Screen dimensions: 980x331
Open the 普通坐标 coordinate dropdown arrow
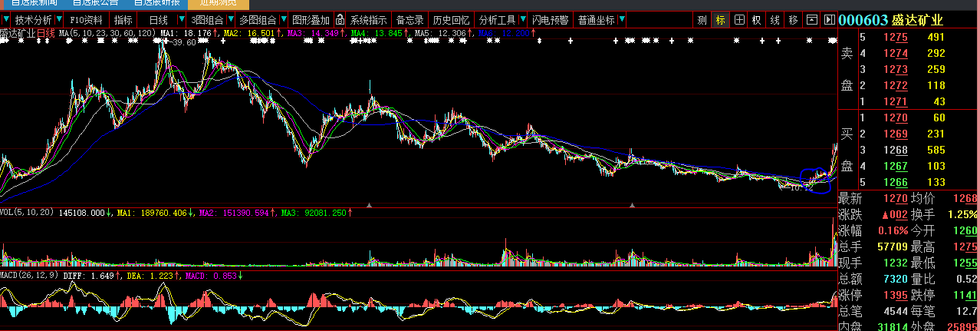tap(621, 20)
